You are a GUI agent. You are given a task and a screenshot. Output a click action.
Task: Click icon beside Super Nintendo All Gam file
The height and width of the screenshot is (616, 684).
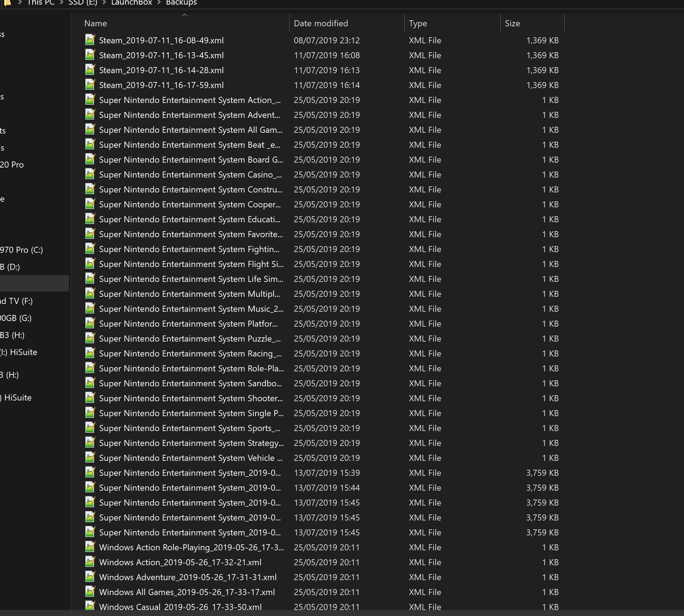(x=90, y=129)
